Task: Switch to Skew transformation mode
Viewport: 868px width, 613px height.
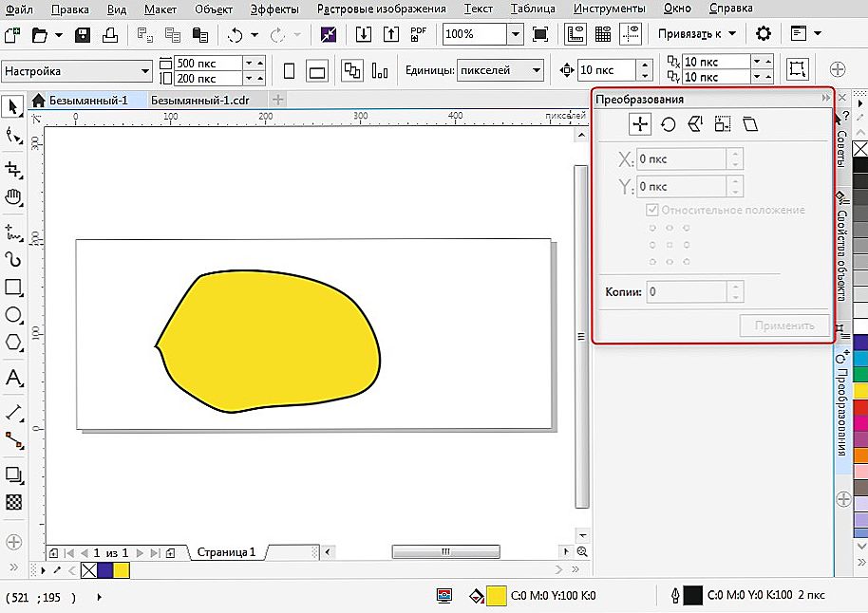Action: pyautogui.click(x=750, y=124)
